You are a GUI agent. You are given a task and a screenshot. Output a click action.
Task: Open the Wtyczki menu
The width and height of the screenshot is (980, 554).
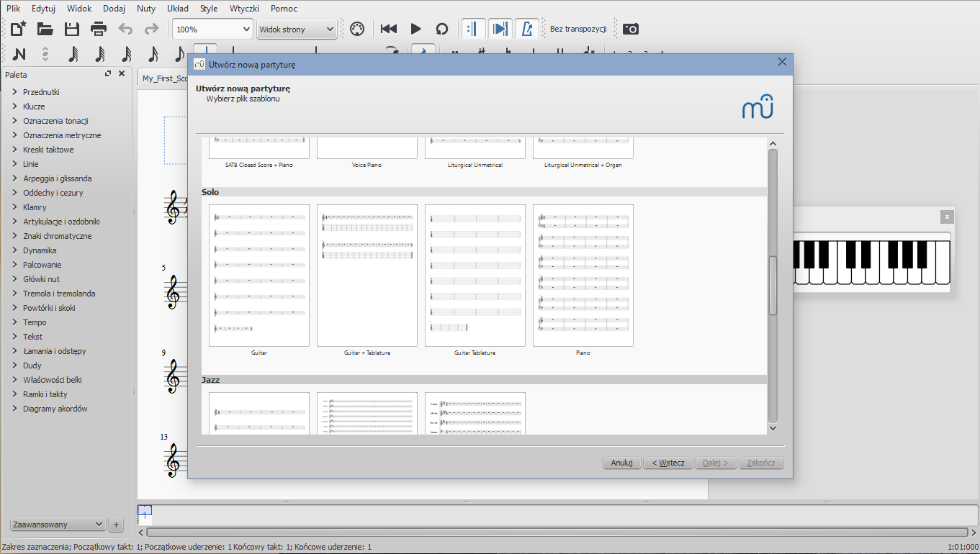(244, 9)
